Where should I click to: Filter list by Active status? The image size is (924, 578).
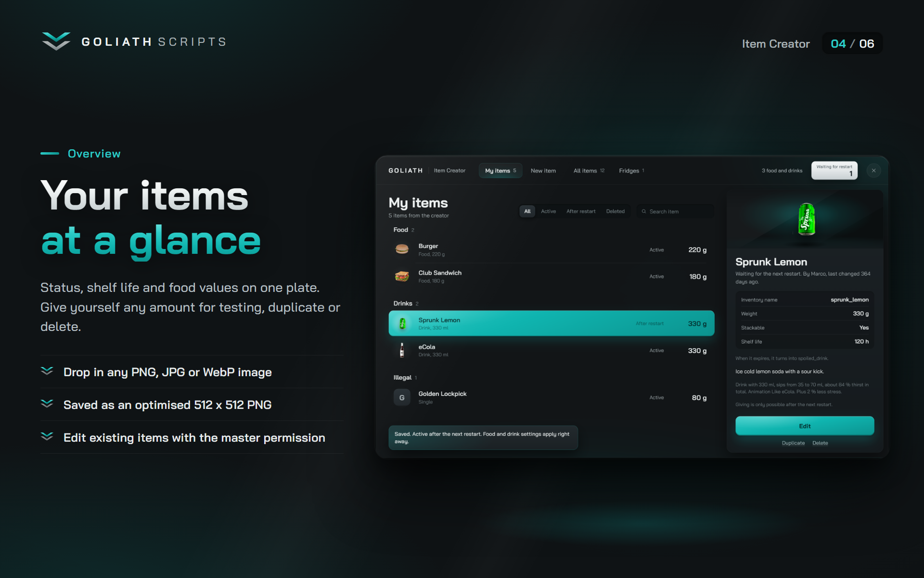pyautogui.click(x=548, y=211)
